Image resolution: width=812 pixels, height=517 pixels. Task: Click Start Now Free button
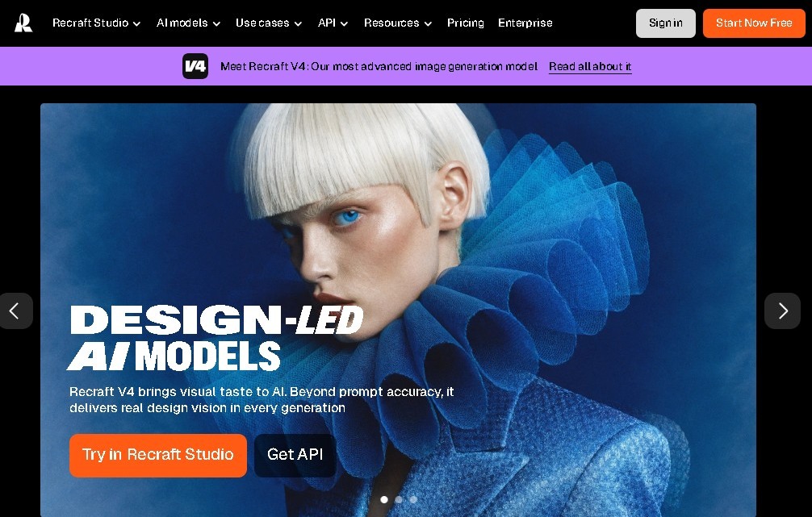(x=754, y=23)
